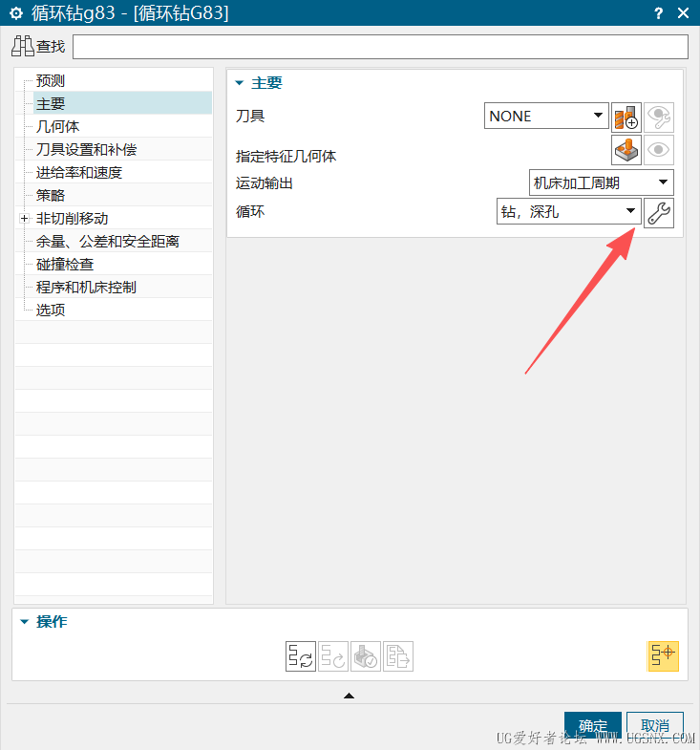Click the collapse arrow above 确定 button

[x=349, y=696]
